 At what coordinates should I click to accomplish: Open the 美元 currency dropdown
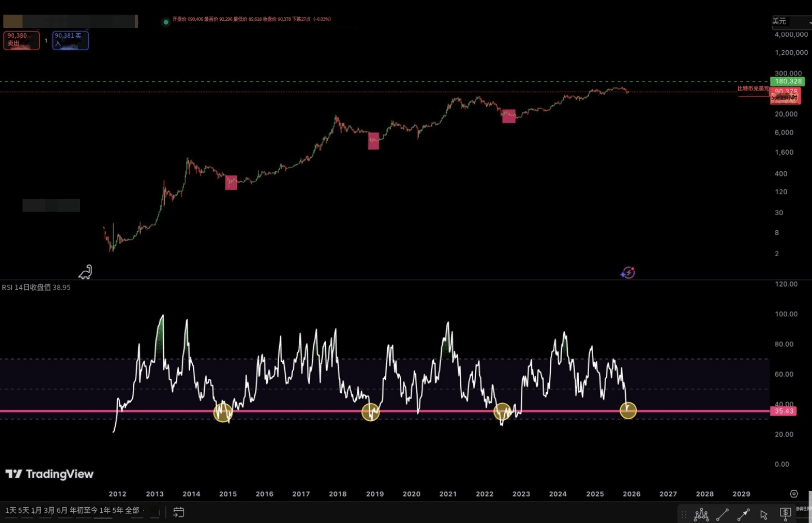(792, 22)
